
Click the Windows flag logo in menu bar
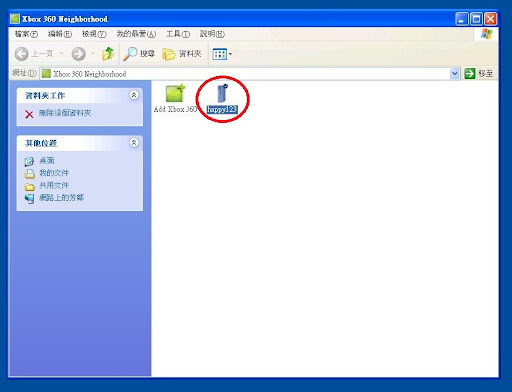(x=487, y=34)
